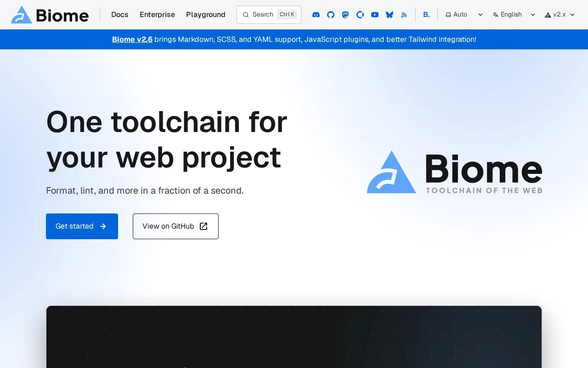Open the Mastodon icon link
The height and width of the screenshot is (368, 588).
[x=345, y=15]
